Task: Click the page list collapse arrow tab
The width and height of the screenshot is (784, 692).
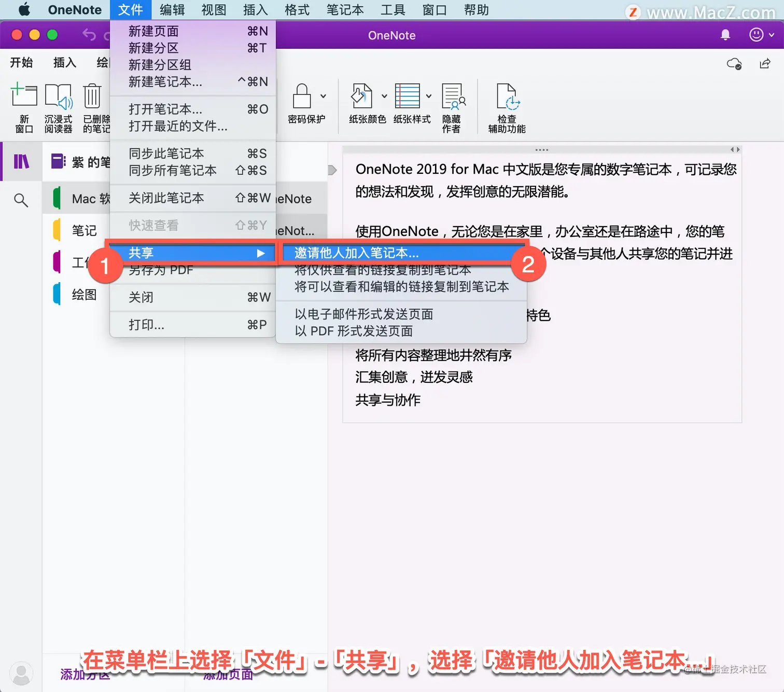Action: (332, 170)
